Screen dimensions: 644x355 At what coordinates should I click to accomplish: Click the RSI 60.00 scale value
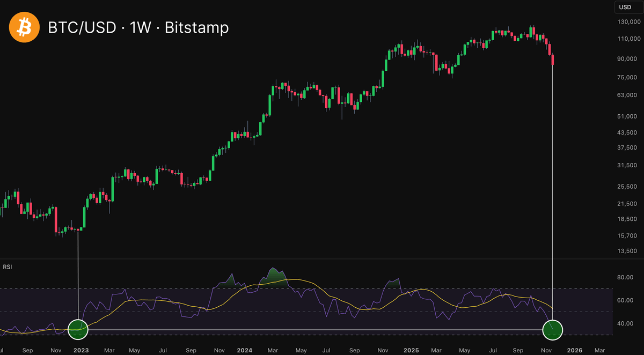[x=626, y=300]
